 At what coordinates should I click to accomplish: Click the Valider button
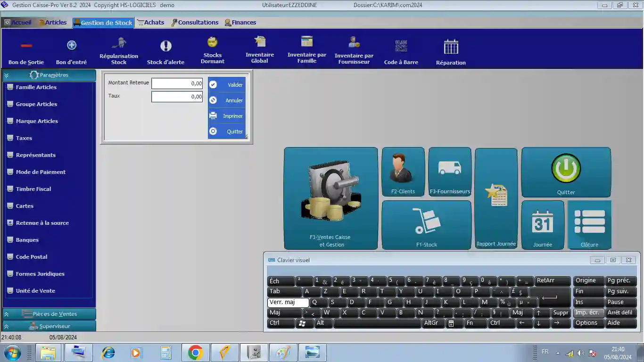[227, 85]
